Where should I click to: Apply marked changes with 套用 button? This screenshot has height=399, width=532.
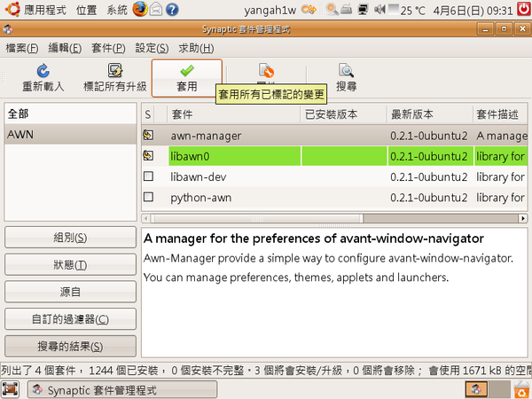coord(187,78)
